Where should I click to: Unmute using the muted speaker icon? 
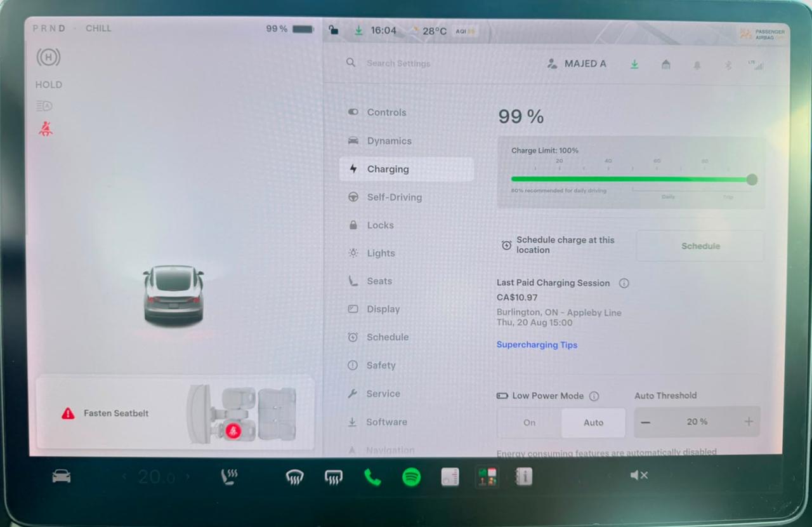(639, 476)
